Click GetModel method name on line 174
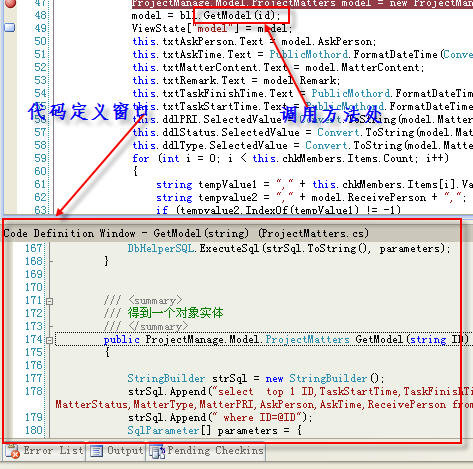This screenshot has width=473, height=469. point(379,340)
